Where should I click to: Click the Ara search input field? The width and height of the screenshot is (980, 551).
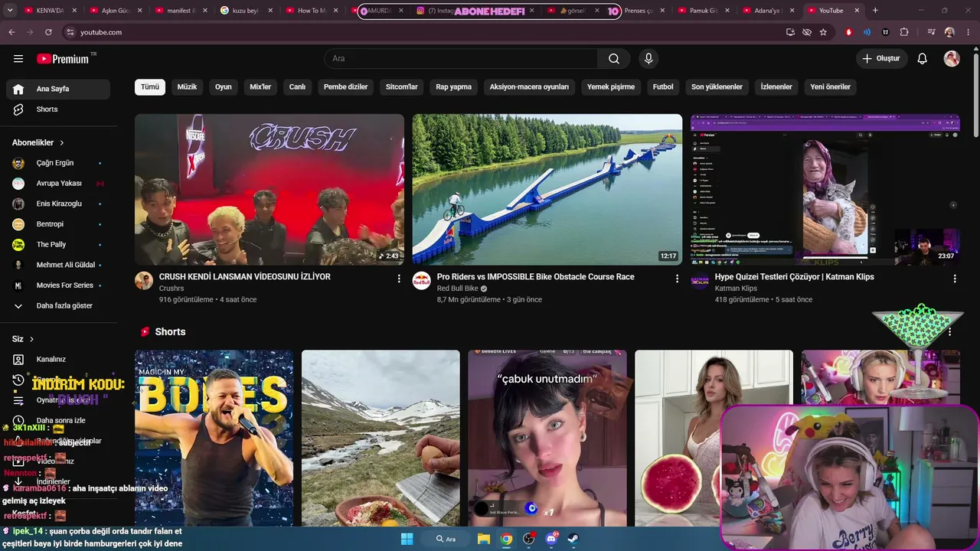(461, 59)
